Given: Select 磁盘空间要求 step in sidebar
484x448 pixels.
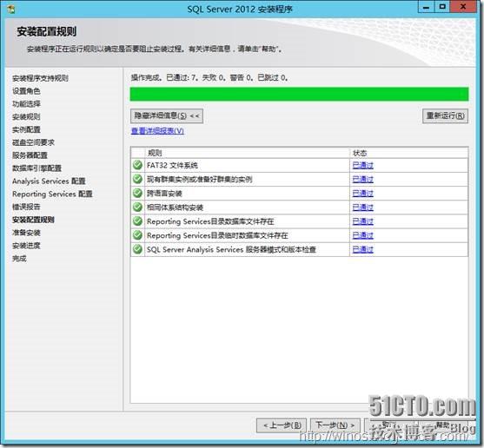Looking at the screenshot, I should click(x=33, y=142).
